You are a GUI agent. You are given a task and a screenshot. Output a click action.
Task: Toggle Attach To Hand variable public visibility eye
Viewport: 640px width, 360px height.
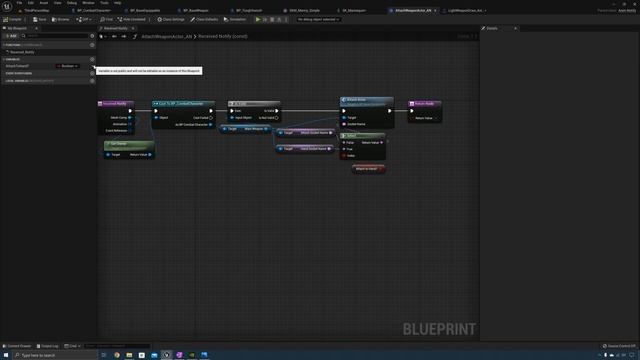tap(92, 66)
